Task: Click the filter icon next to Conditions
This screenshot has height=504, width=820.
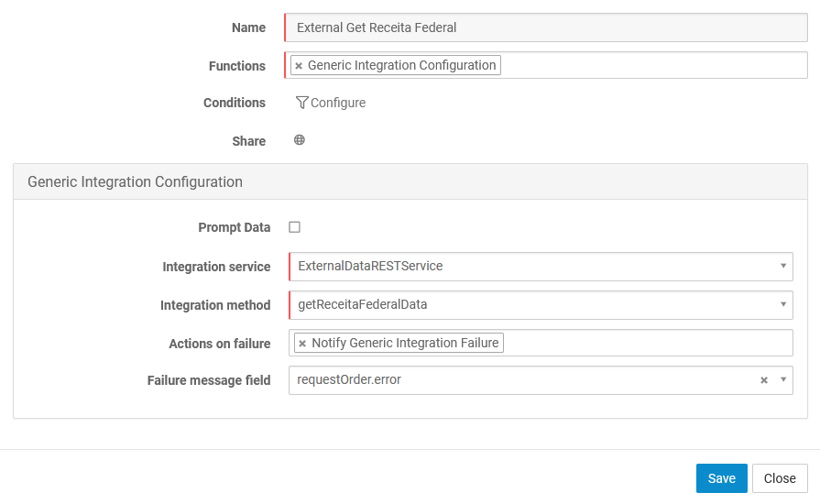Action: tap(301, 103)
